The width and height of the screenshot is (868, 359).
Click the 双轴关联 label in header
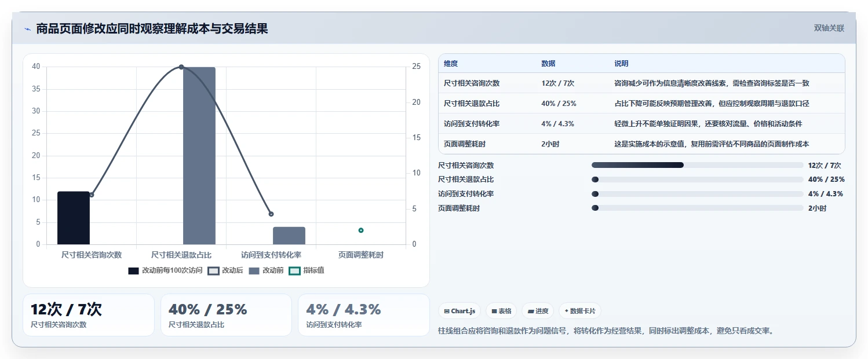tap(829, 28)
